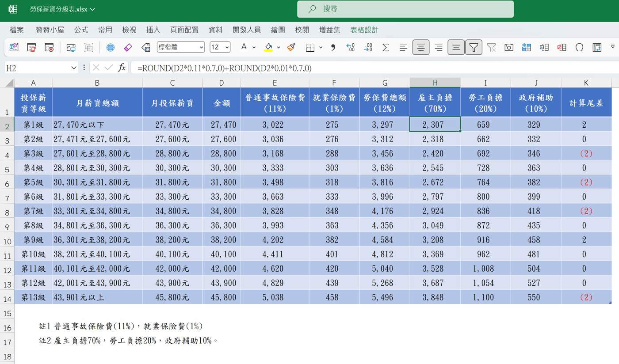Viewport: 619px width, 364px height.
Task: Toggle Middle vertical alignment
Action: pyautogui.click(x=456, y=47)
